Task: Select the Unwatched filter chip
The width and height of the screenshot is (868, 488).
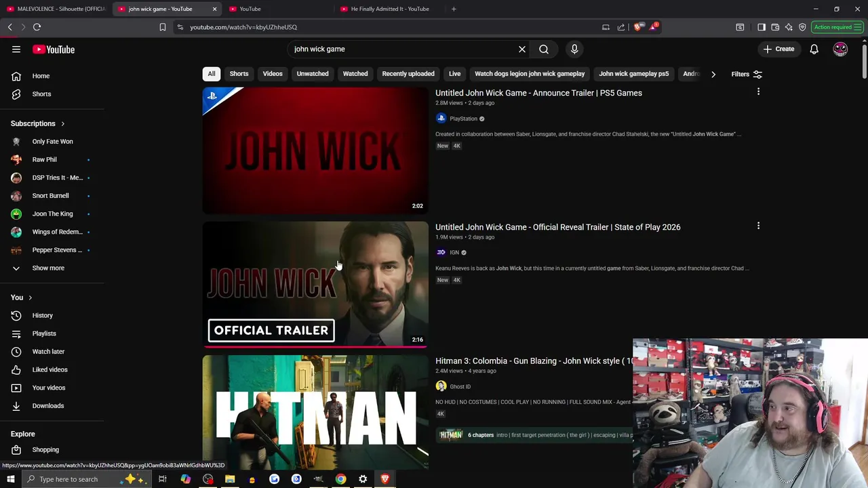Action: [x=313, y=74]
